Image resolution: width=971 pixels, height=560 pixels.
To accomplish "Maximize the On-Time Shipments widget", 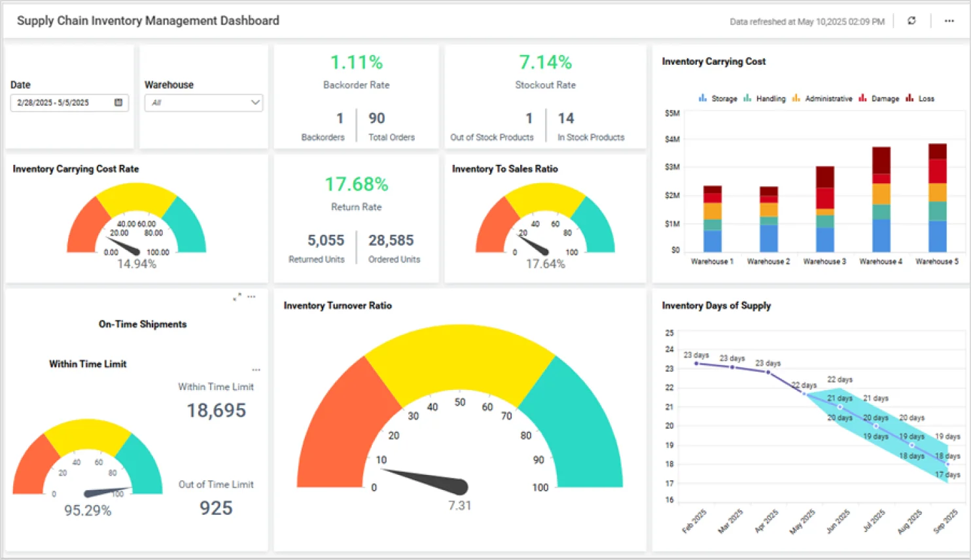I will click(x=237, y=297).
